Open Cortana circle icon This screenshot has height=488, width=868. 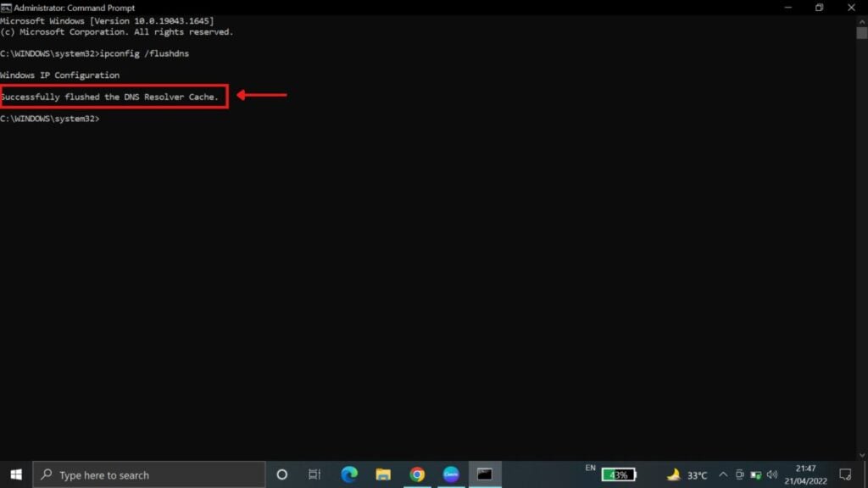pos(281,474)
